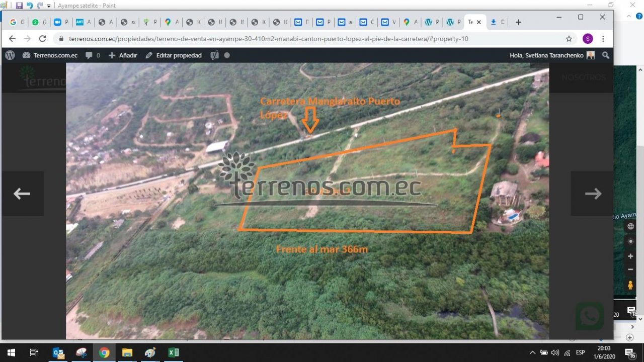The image size is (644, 362).
Task: Bookmark this page with the star icon
Action: click(x=569, y=39)
